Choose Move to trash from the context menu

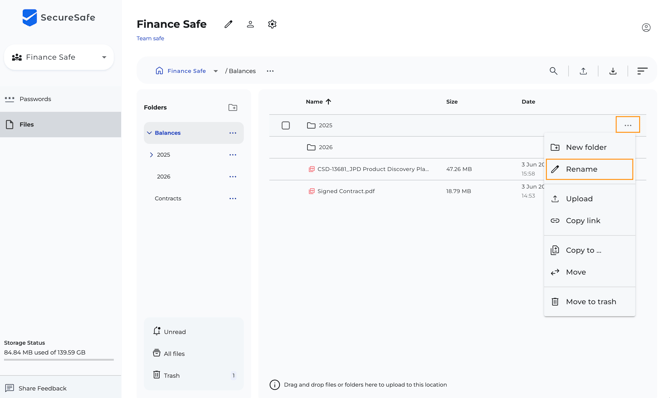[589, 302]
